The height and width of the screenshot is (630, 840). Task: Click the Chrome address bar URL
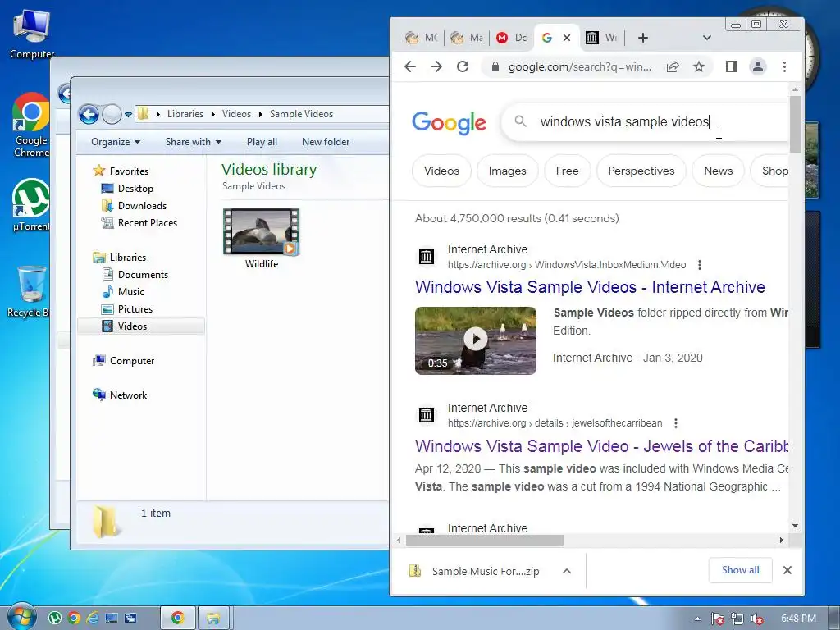(x=580, y=67)
